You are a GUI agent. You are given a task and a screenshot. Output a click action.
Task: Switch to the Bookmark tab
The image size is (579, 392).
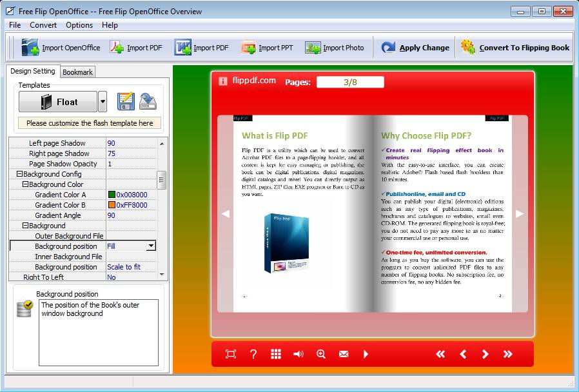(x=77, y=72)
